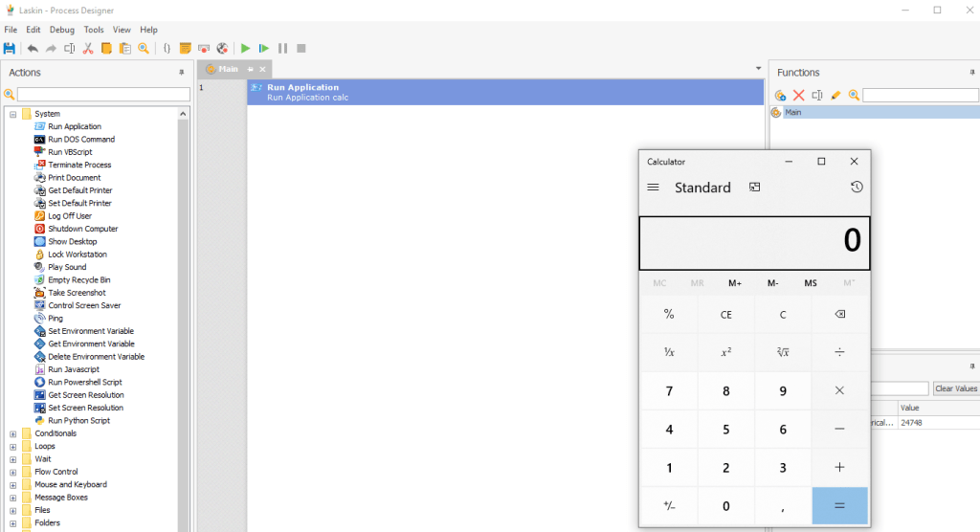The image size is (980, 532).
Task: Open the Debug menu
Action: 61,30
